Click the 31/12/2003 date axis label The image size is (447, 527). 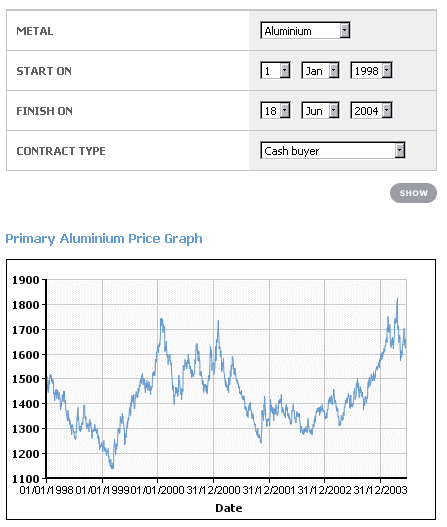[x=380, y=490]
